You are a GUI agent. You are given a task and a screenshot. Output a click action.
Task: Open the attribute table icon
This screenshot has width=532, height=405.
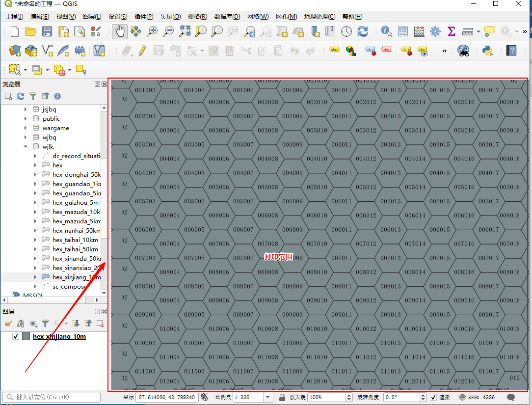click(x=403, y=31)
